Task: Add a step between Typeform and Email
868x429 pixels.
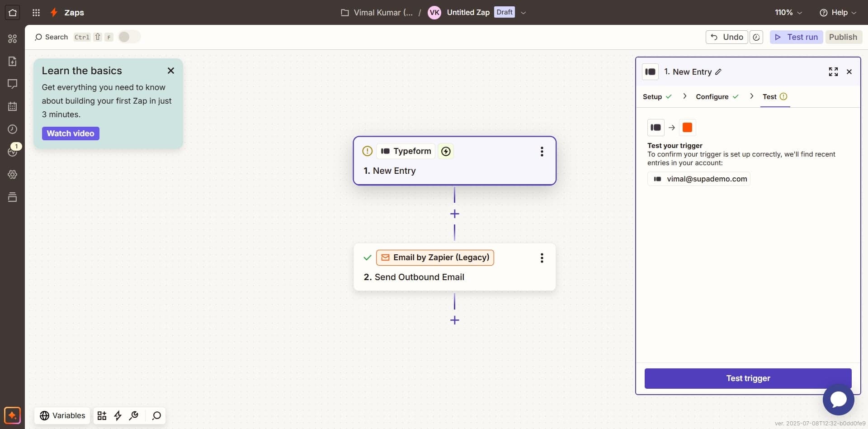Action: (455, 214)
